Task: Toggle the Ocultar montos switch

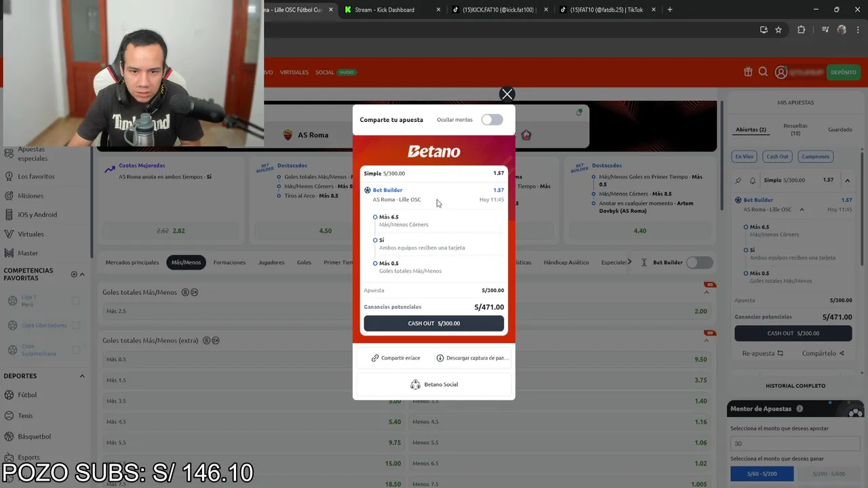Action: click(492, 120)
